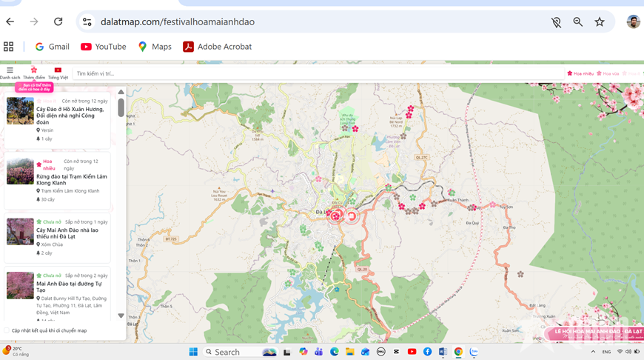Click the Maps bookmark
This screenshot has width=644, height=360.
click(154, 47)
